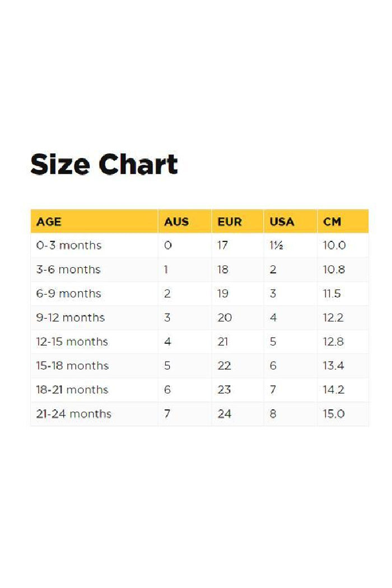Image resolution: width=392 pixels, height=588 pixels.
Task: Click EUR size 19 cell
Action: coord(223,293)
